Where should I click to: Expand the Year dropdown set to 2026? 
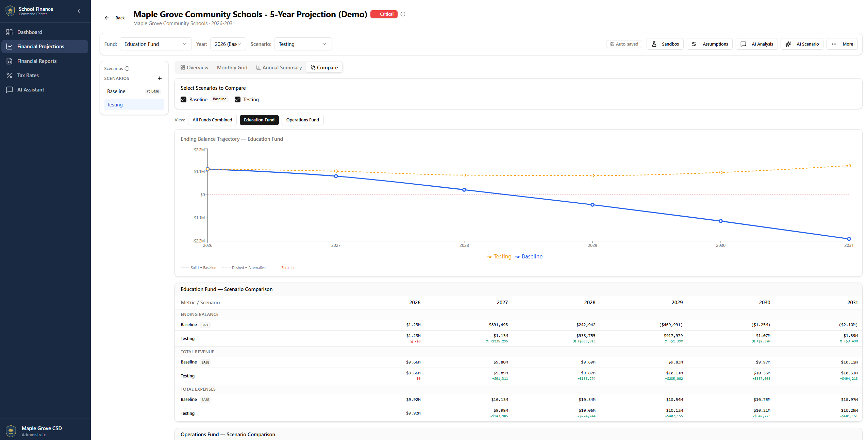coord(228,44)
